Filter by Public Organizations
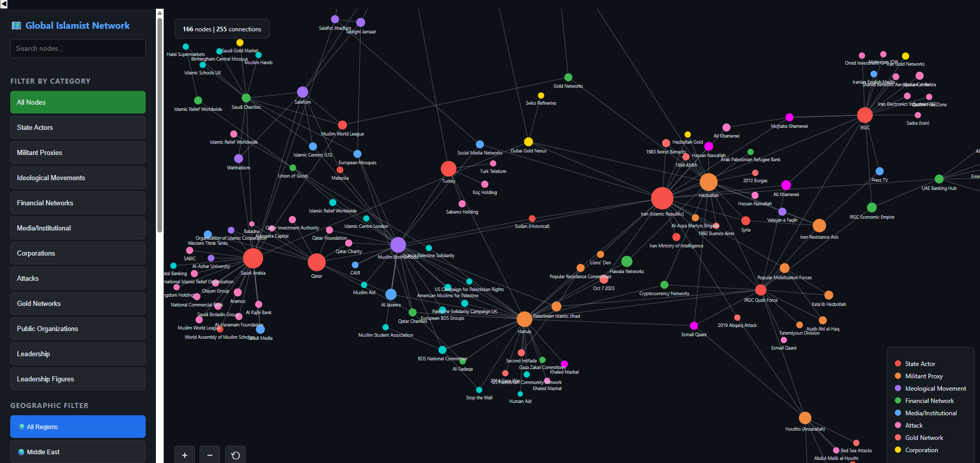 click(78, 329)
